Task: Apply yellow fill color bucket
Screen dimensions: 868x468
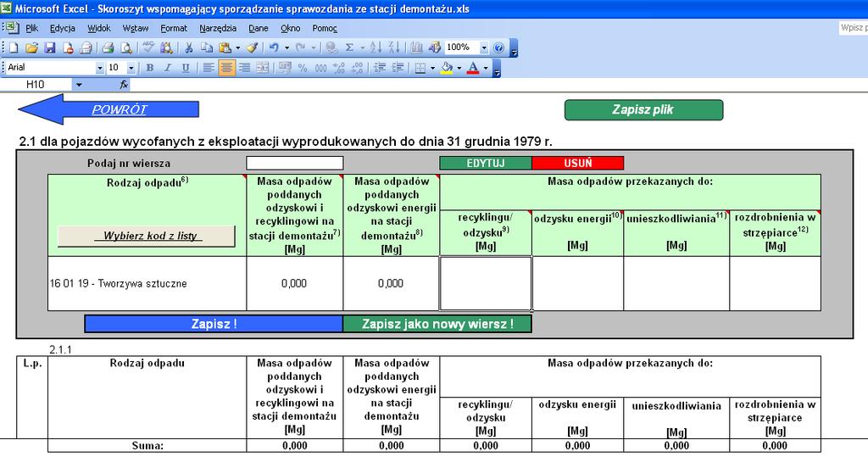Action: tap(447, 68)
